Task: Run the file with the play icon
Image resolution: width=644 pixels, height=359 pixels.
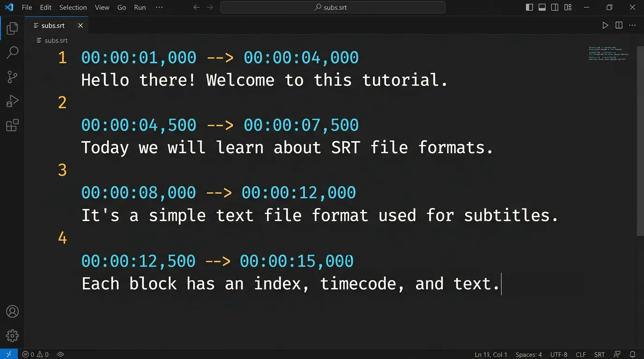Action: [x=605, y=25]
